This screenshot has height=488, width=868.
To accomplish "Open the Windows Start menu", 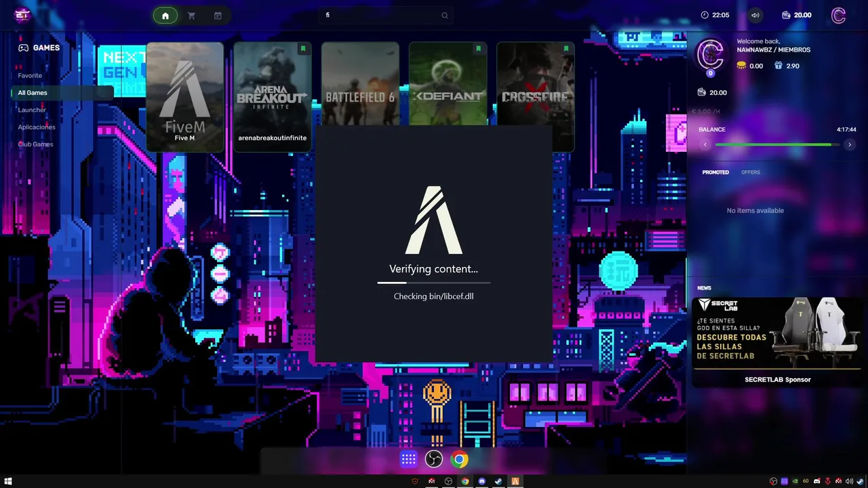I will [x=8, y=481].
